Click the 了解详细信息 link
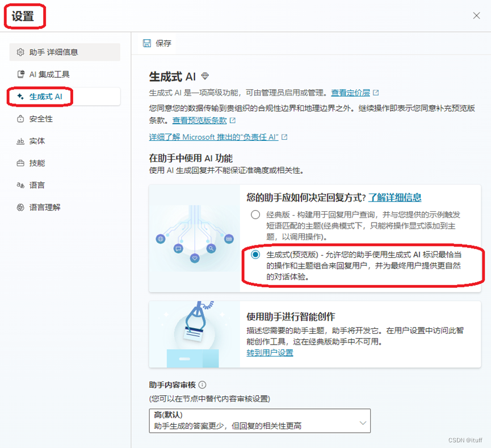The height and width of the screenshot is (448, 491). pyautogui.click(x=395, y=198)
